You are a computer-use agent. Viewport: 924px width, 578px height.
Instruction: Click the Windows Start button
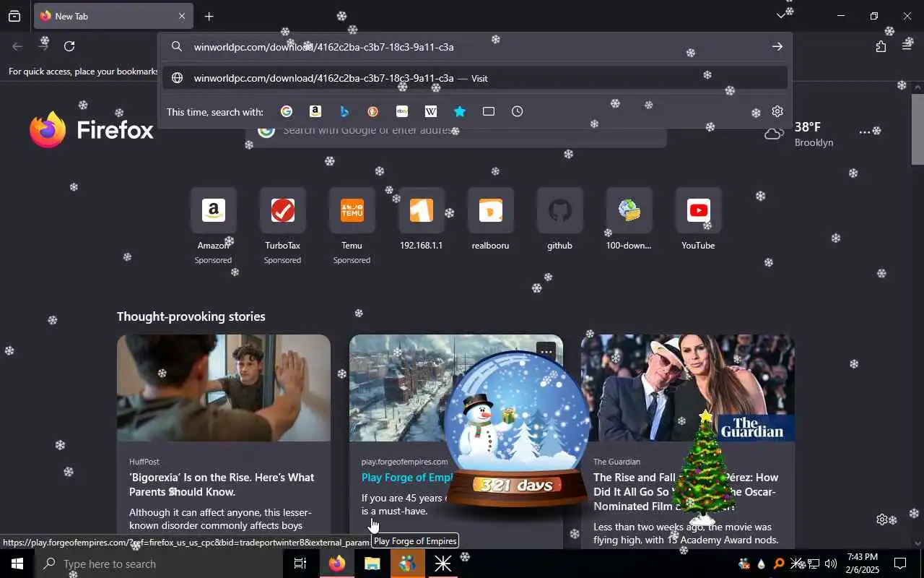17,564
